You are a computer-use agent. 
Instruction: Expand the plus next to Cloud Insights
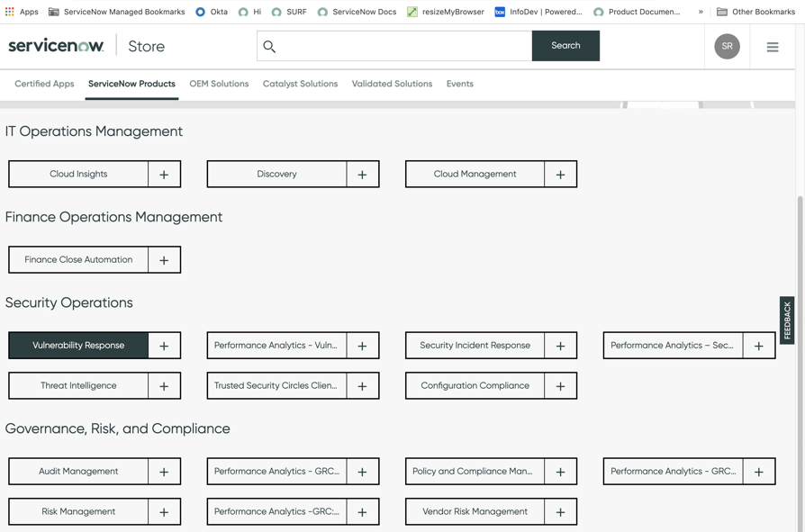pos(164,175)
